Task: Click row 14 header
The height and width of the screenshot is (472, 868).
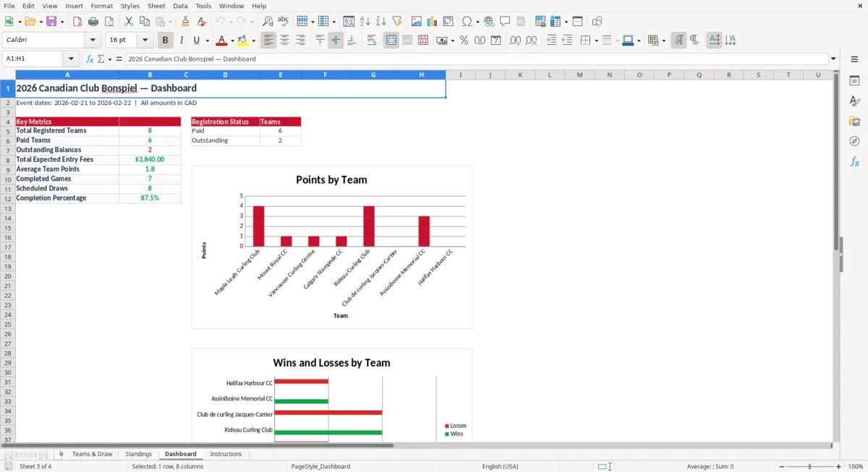Action: 7,218
